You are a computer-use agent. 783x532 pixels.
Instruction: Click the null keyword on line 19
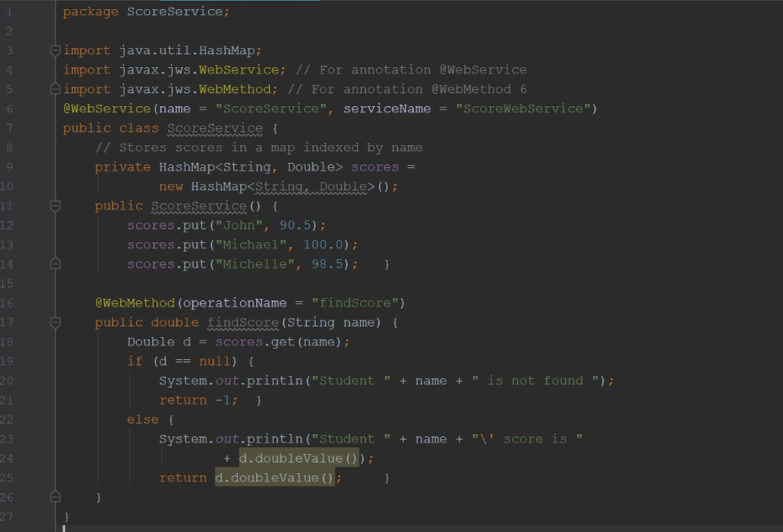point(214,361)
